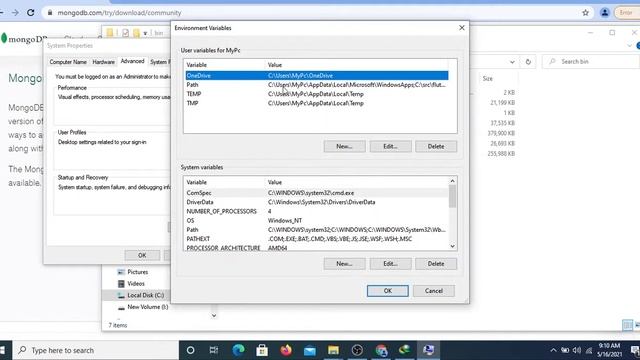640x360 pixels.
Task: Go forward in Chrome
Action: pyautogui.click(x=15, y=13)
